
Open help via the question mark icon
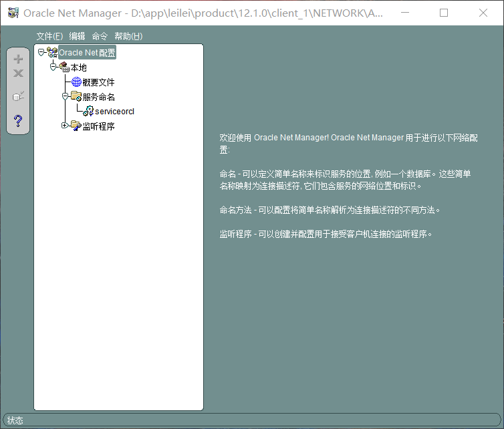pyautogui.click(x=18, y=121)
